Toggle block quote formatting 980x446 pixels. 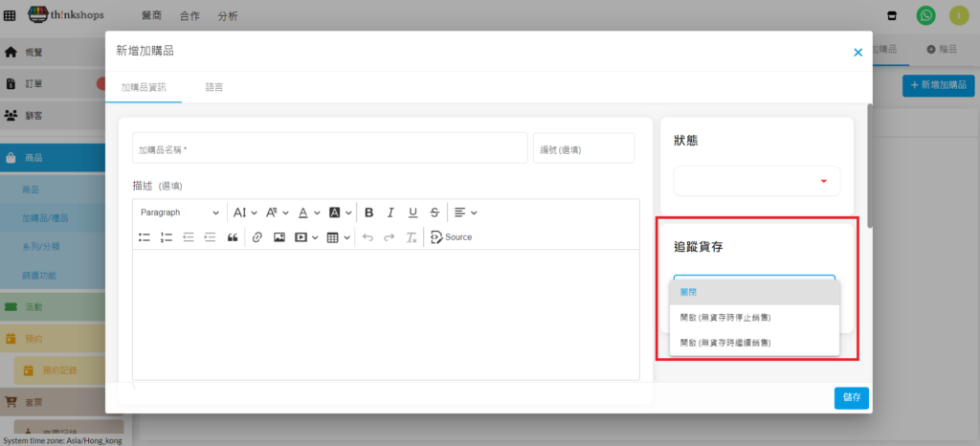coord(232,237)
